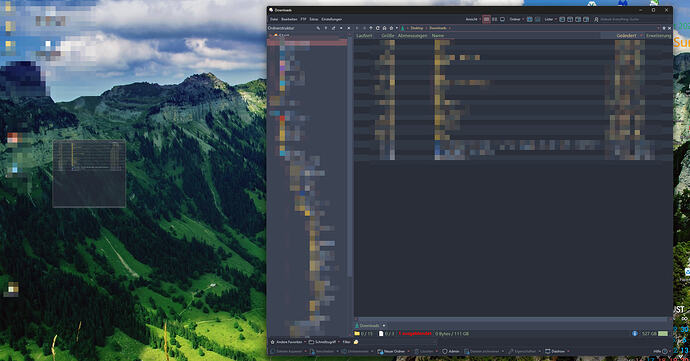Select Desktop in the breadcrumb path
The image size is (690, 361).
(x=417, y=28)
